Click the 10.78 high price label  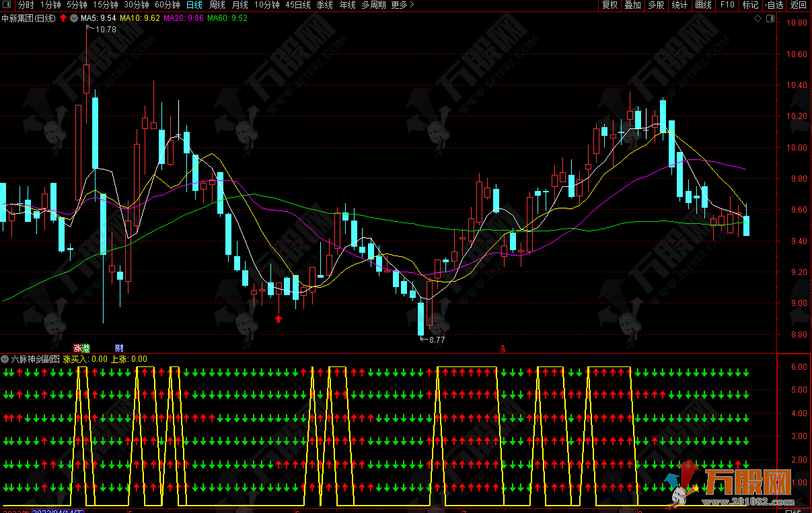106,30
